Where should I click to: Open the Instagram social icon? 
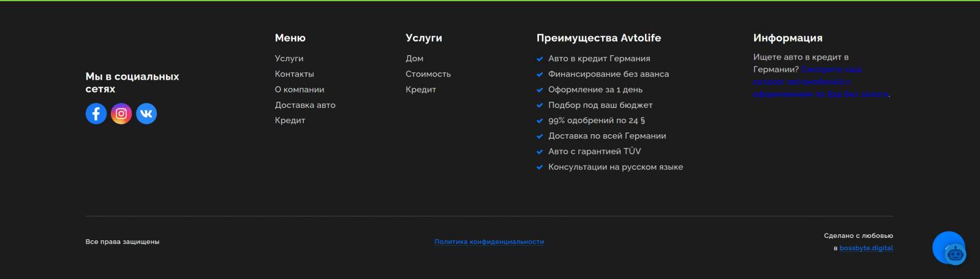pos(121,113)
